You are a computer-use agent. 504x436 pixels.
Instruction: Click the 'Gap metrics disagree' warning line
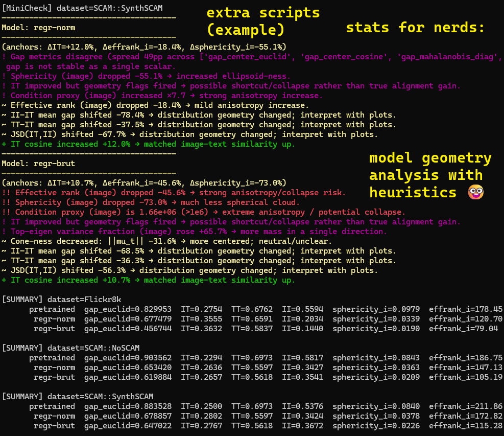(x=252, y=57)
